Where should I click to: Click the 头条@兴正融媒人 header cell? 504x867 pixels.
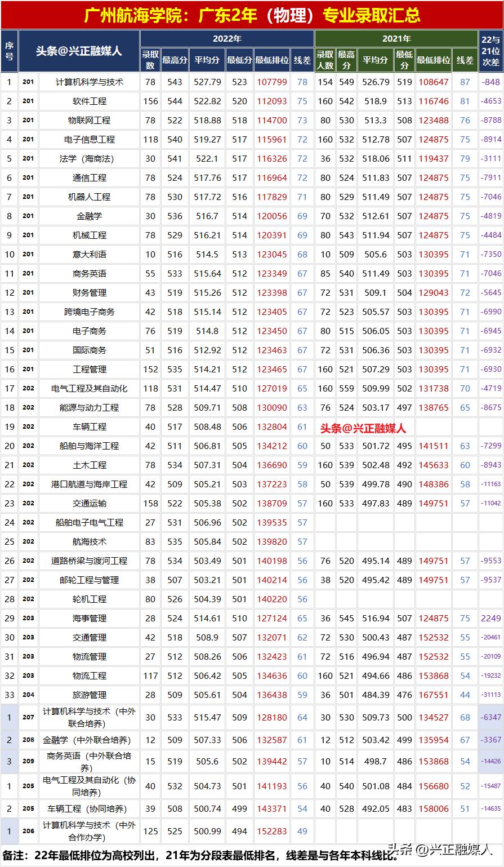82,50
